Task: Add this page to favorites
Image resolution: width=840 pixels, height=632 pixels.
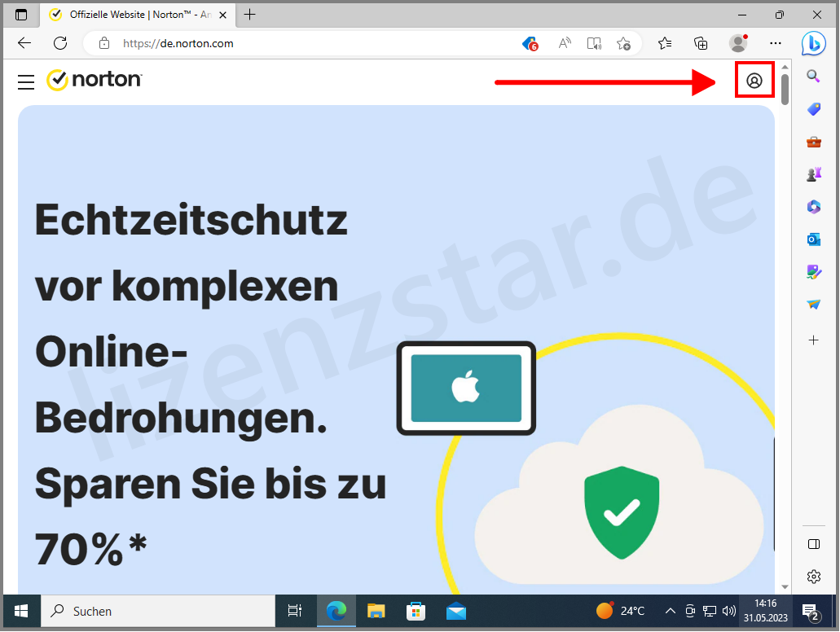Action: 623,43
